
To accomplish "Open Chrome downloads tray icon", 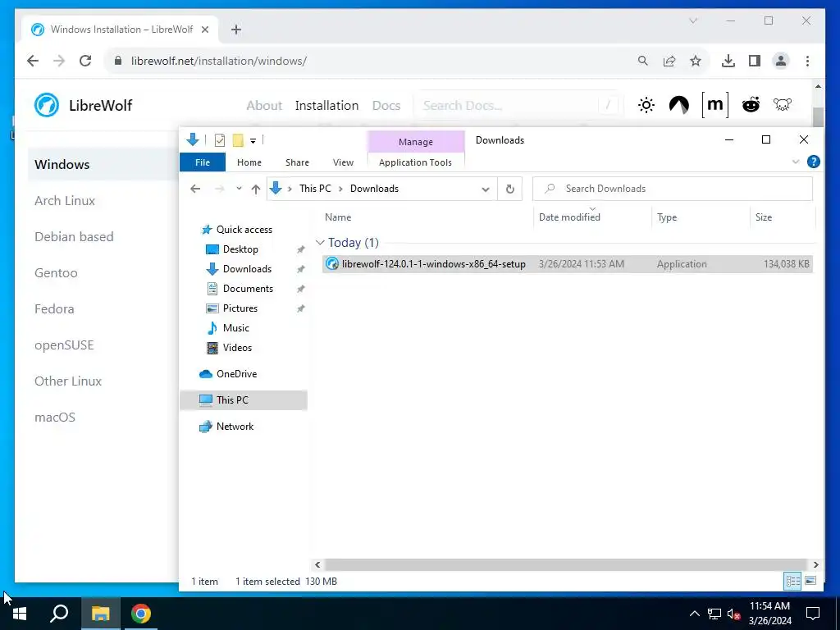I will (728, 61).
